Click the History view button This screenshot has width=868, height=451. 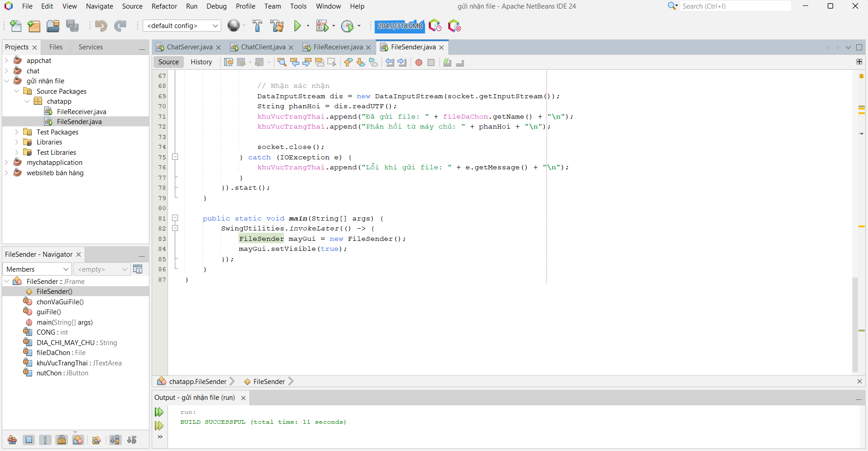(201, 62)
